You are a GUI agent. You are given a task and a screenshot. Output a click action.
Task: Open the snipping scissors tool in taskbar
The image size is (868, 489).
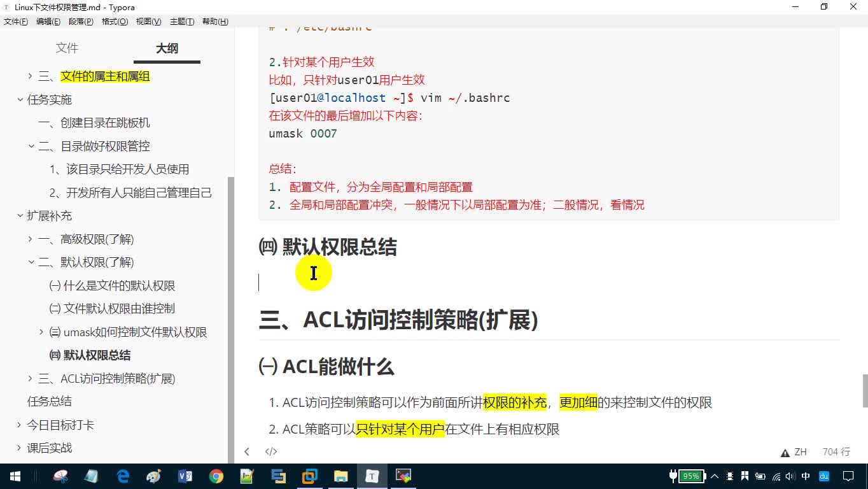60,476
